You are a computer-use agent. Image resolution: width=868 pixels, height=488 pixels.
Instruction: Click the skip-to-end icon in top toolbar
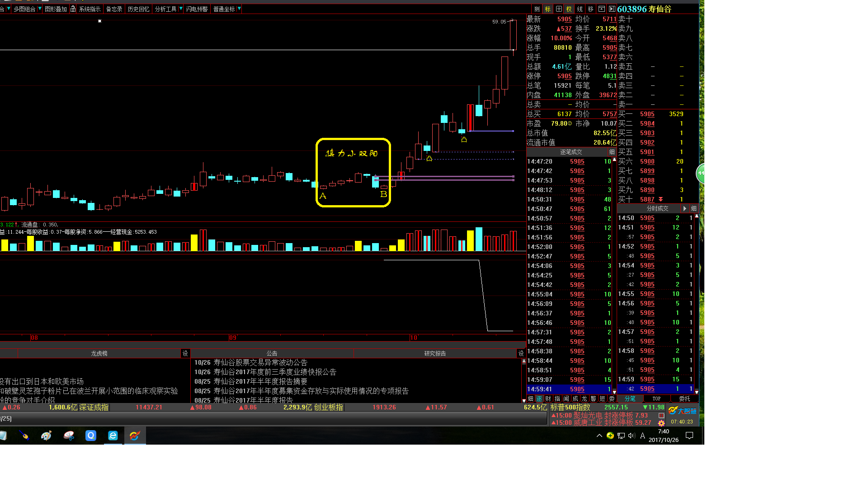(612, 9)
